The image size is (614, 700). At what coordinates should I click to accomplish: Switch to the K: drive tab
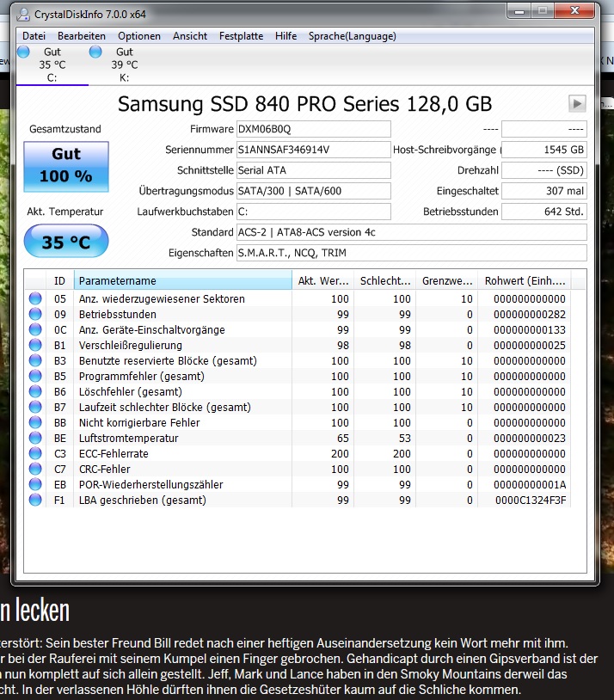point(124,64)
